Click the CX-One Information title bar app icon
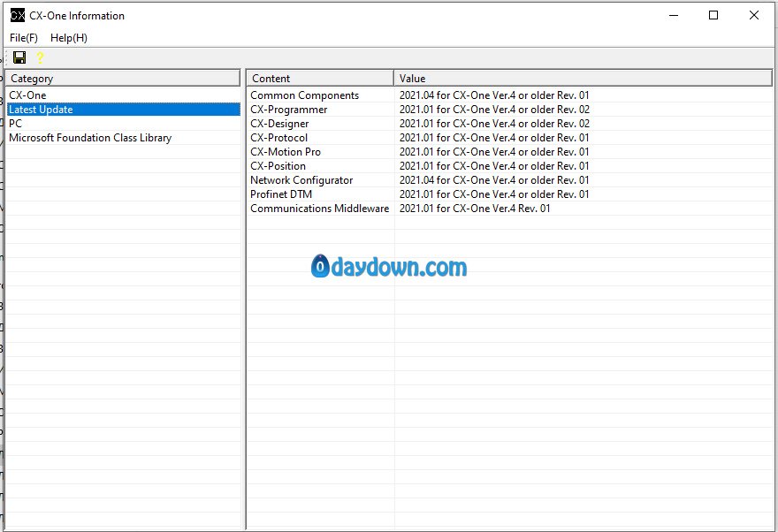 pos(18,15)
